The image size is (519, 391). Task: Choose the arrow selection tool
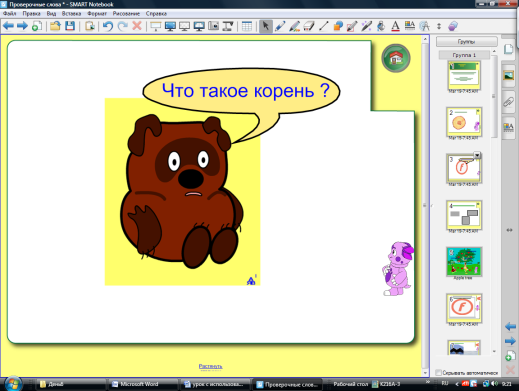click(266, 26)
